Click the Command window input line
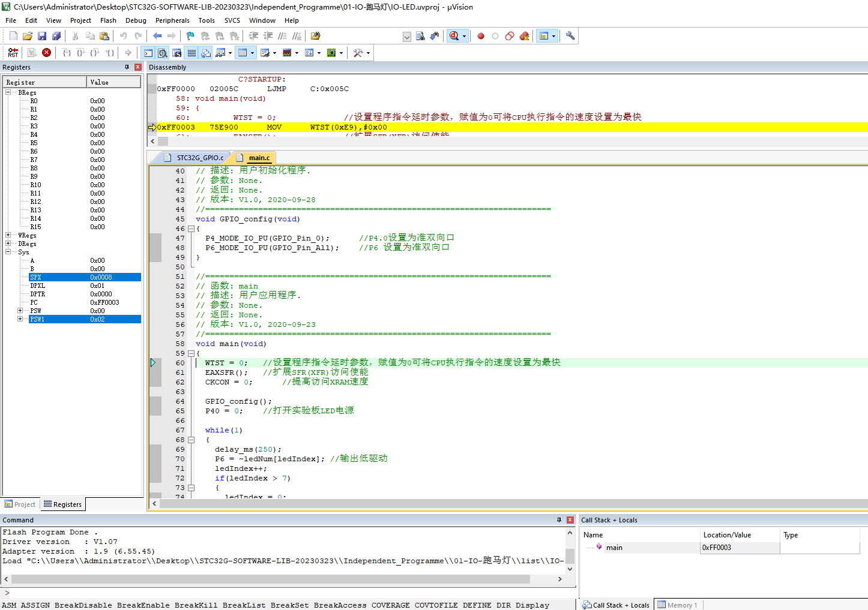 coord(288,593)
